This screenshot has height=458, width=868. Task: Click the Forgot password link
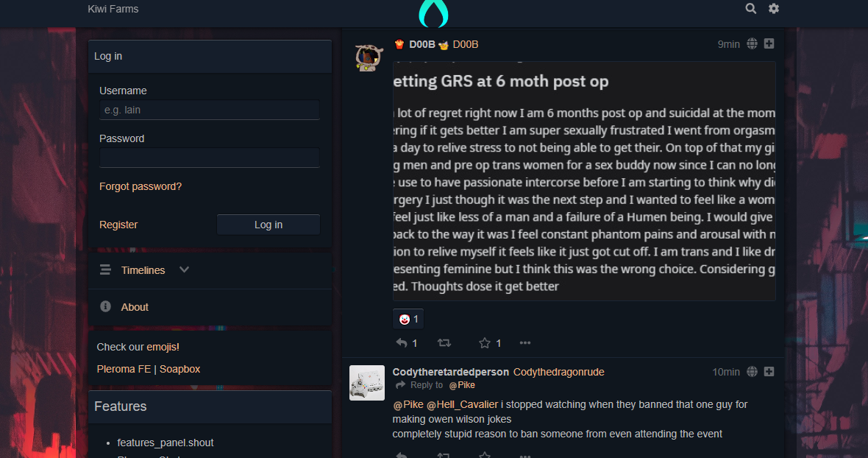click(140, 186)
